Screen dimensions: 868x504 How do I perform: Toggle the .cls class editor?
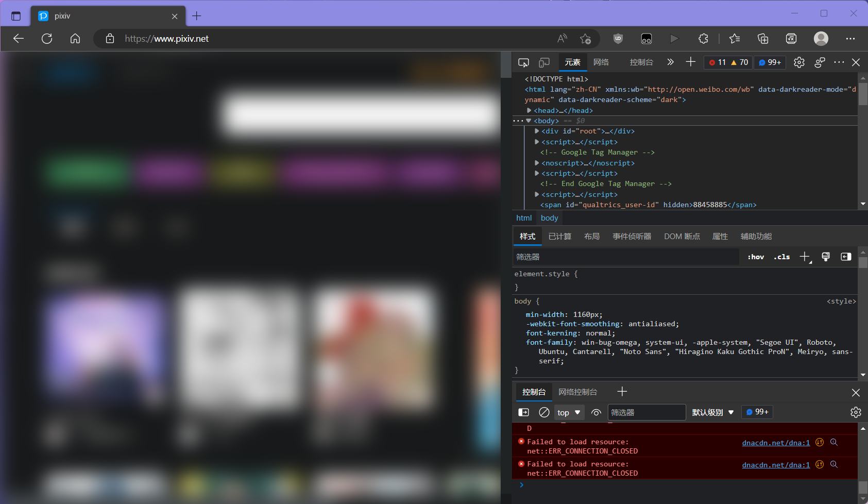(782, 257)
